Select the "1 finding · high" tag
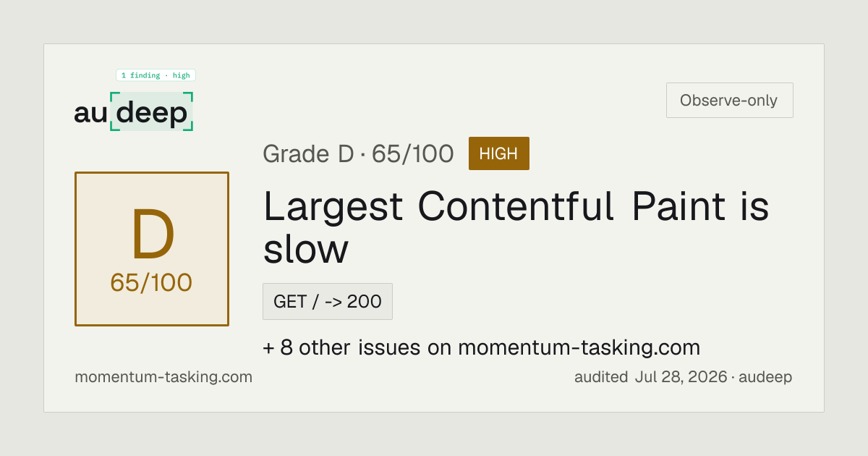 pos(156,75)
